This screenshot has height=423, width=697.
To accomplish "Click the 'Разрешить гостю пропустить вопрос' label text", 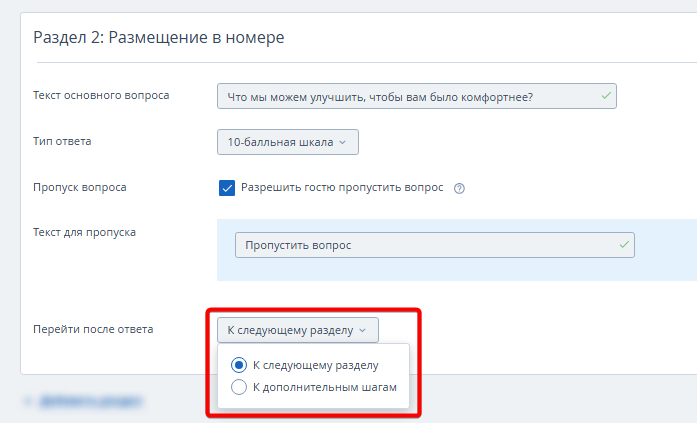I will click(x=342, y=188).
